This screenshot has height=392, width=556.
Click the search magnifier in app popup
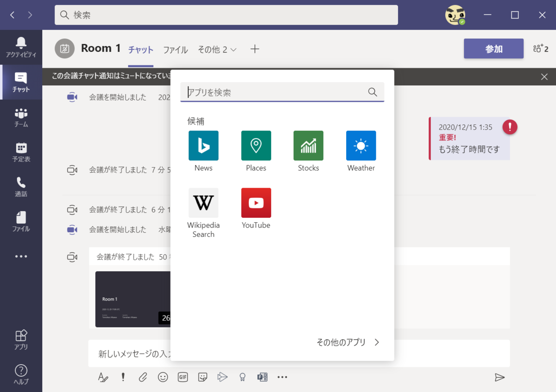click(373, 92)
